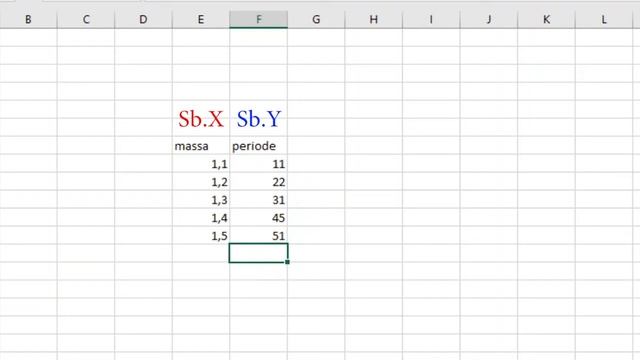The height and width of the screenshot is (360, 640).
Task: Select column G header
Action: (x=316, y=20)
